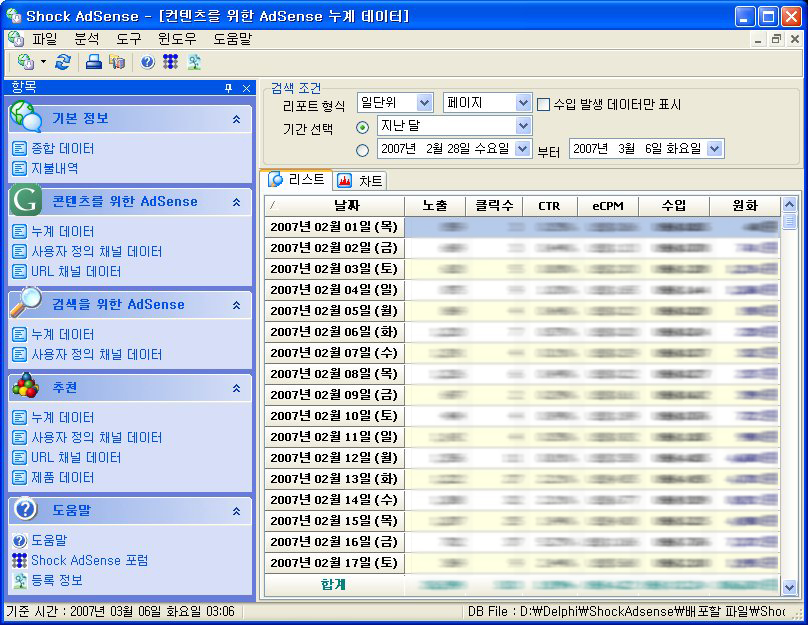Open the 도구 menu

[x=128, y=39]
